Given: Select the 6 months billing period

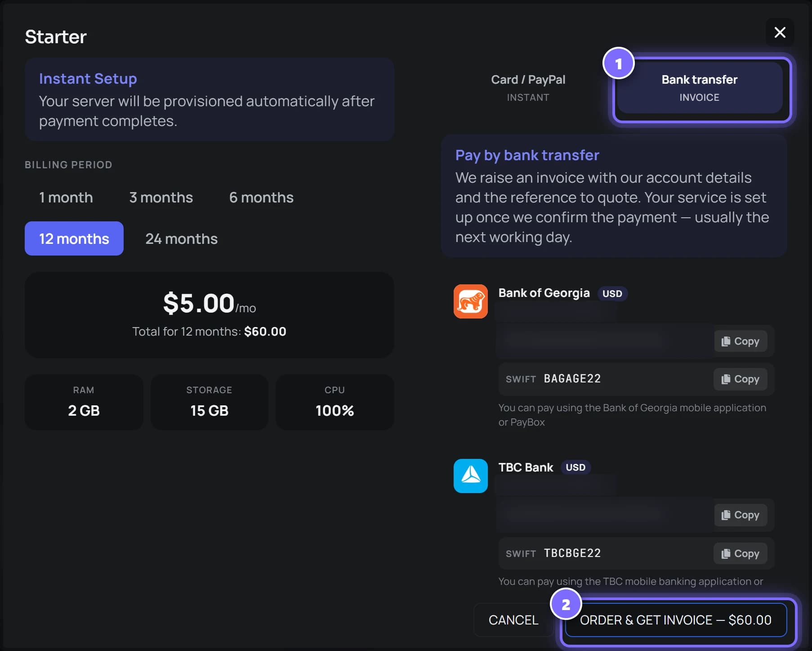Looking at the screenshot, I should pyautogui.click(x=261, y=198).
